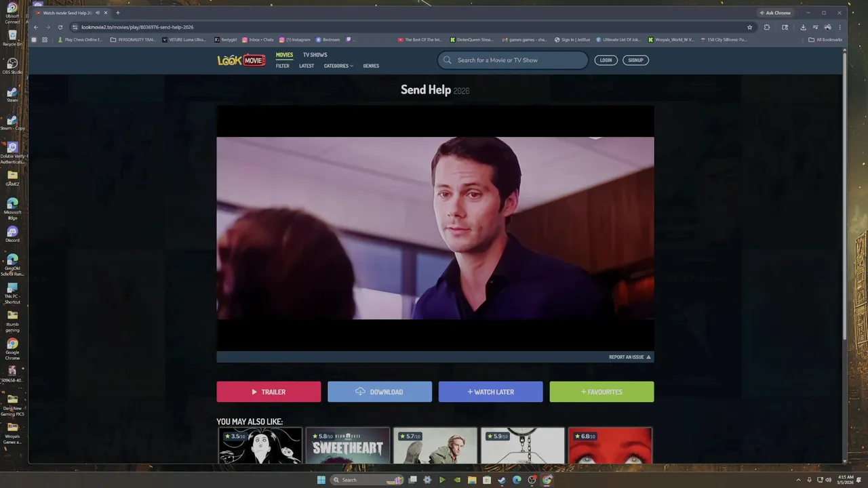The image size is (868, 488).
Task: Click the LookMovie logo
Action: [x=241, y=60]
